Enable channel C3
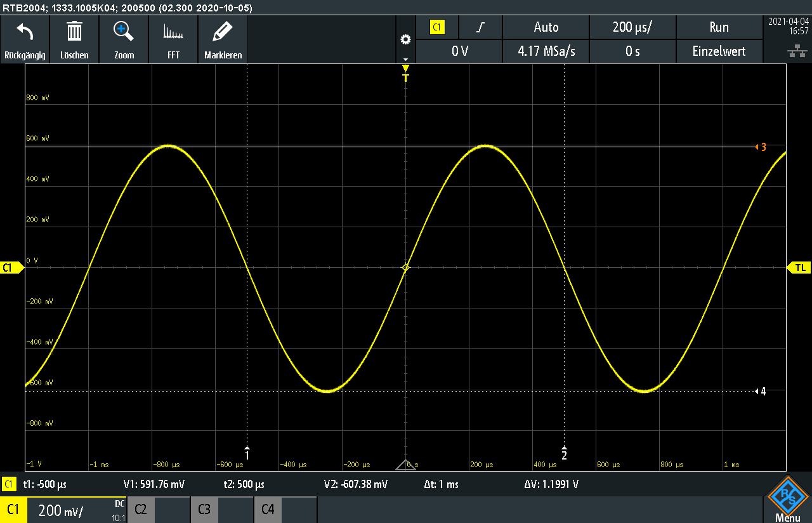 click(222, 510)
